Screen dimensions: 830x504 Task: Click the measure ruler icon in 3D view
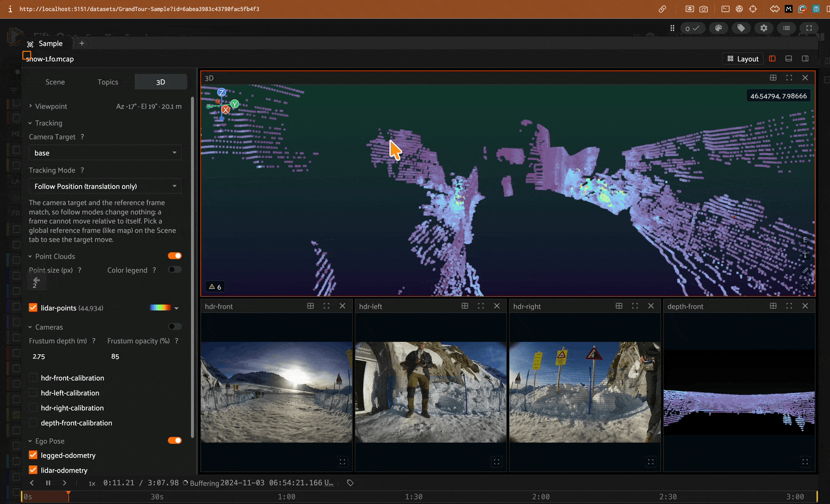[805, 271]
